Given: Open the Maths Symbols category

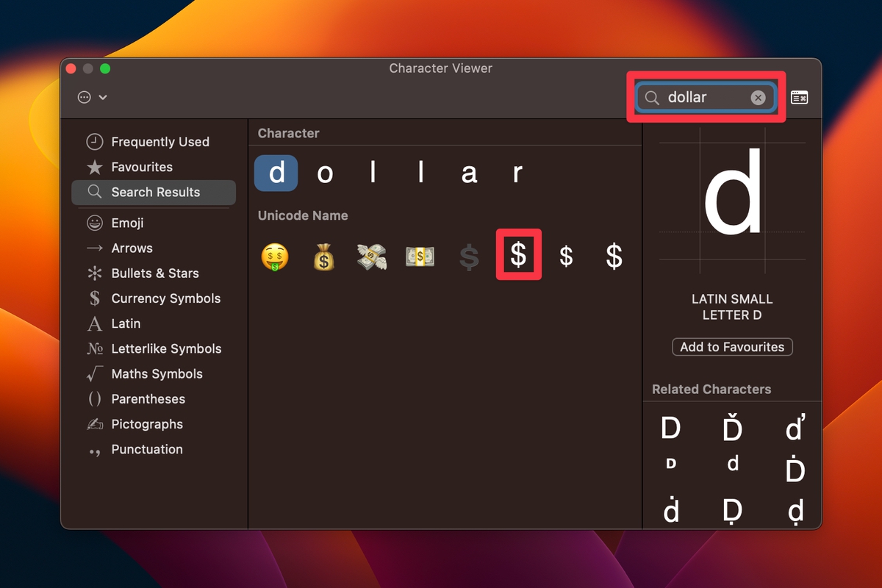Looking at the screenshot, I should (x=154, y=373).
